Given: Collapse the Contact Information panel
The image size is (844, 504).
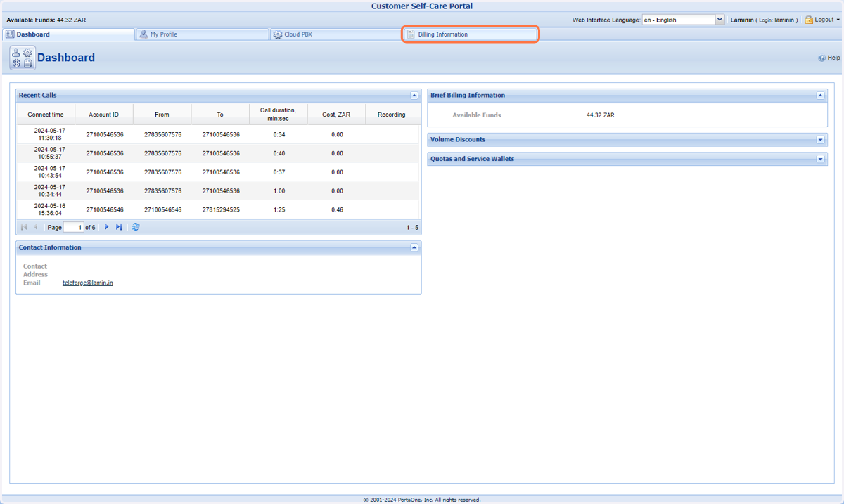Looking at the screenshot, I should 414,247.
